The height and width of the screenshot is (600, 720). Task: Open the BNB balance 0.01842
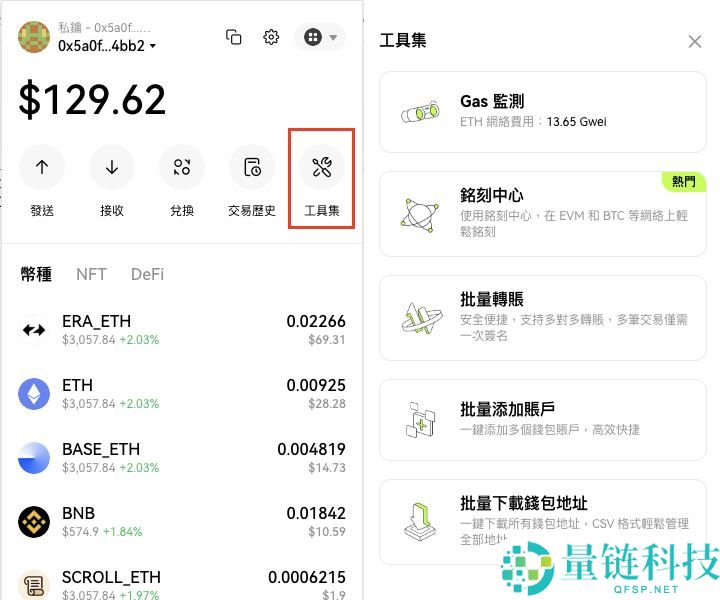click(x=316, y=513)
